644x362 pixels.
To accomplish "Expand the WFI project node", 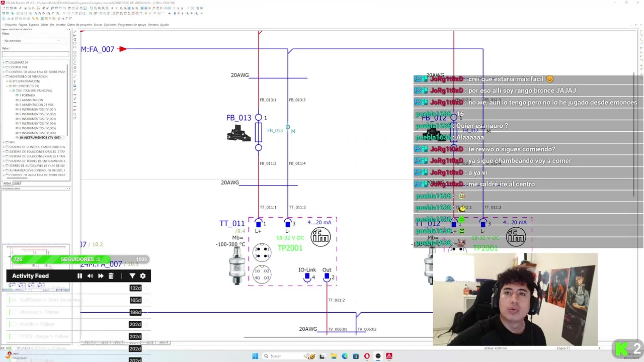I will click(4, 142).
